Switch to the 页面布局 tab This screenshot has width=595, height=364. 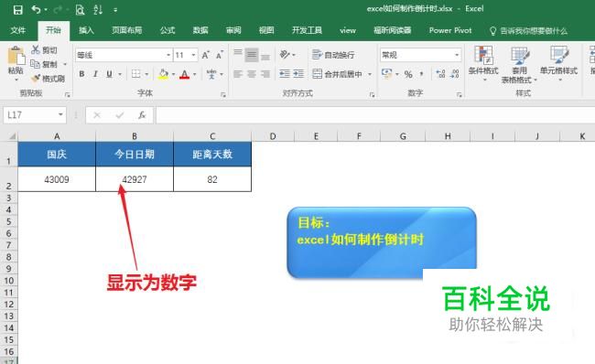[126, 30]
